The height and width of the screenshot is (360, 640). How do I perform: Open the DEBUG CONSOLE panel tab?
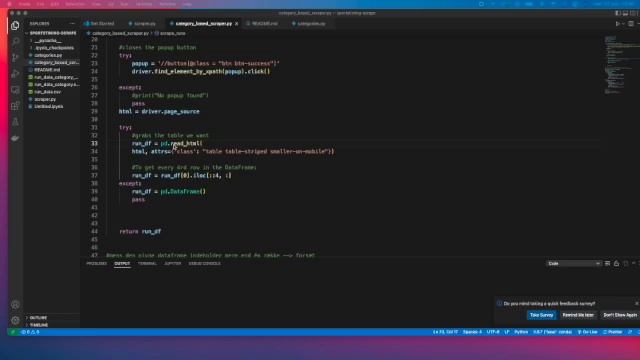tap(204, 264)
